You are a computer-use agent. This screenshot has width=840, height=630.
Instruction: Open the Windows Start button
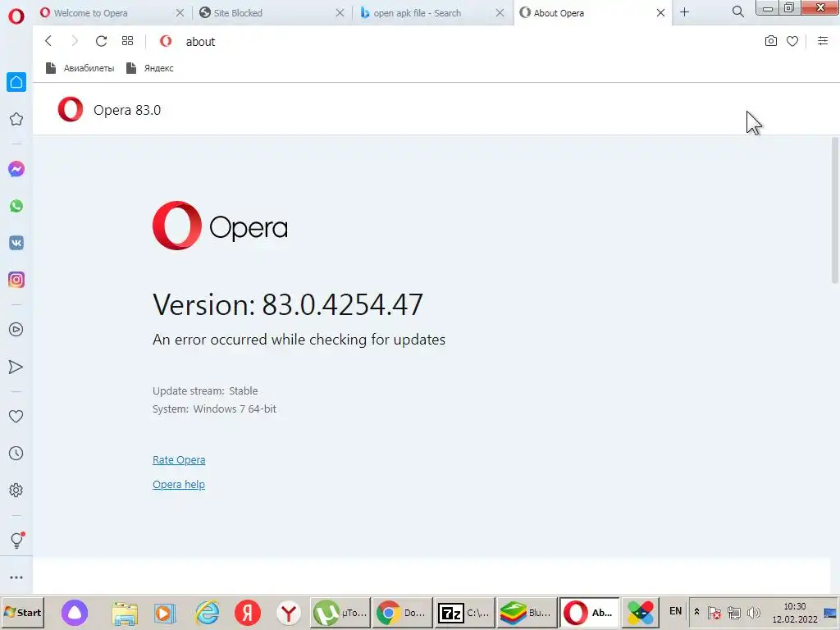(x=22, y=612)
